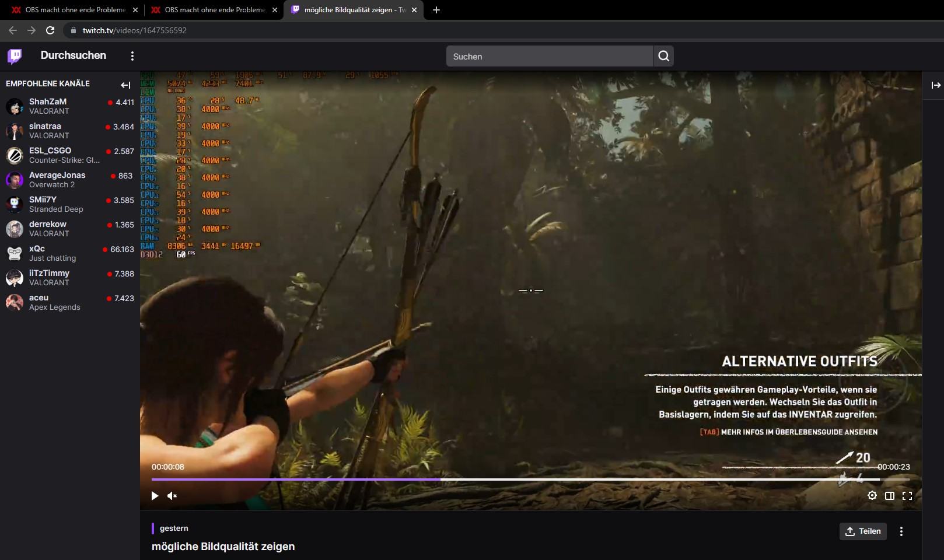The height and width of the screenshot is (560, 944).
Task: Click the Teilen share button
Action: [863, 531]
